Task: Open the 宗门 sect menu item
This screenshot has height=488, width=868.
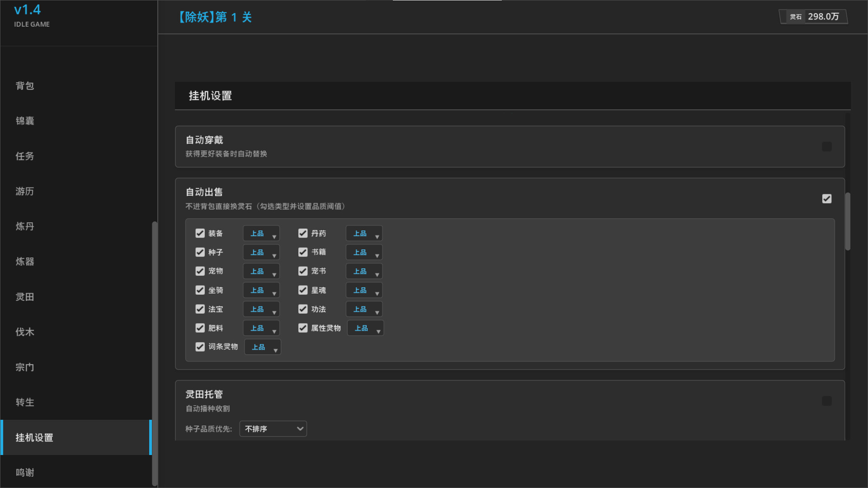Action: 25,367
